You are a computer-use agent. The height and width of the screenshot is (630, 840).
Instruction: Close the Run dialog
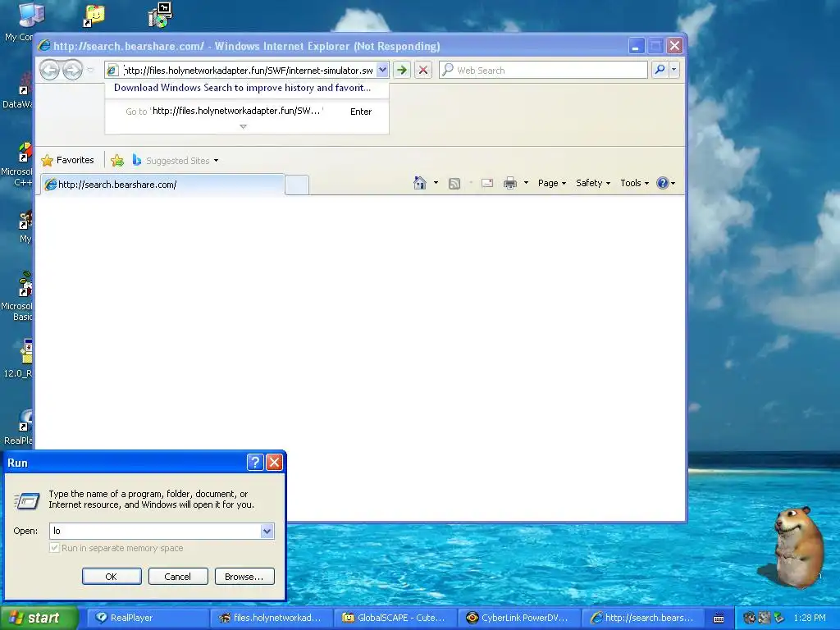click(x=274, y=463)
